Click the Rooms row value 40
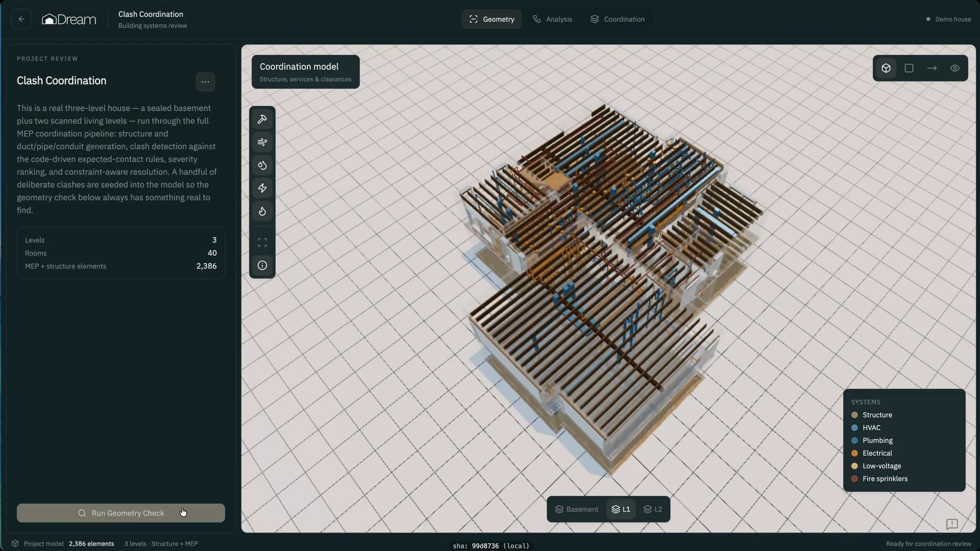Screen dimensions: 980x551 point(212,253)
